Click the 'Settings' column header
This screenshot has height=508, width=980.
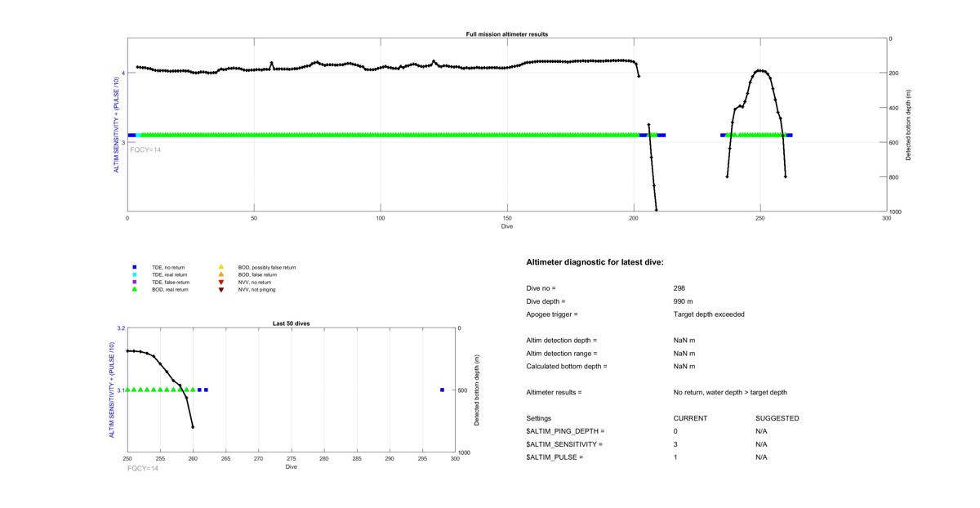pos(539,418)
